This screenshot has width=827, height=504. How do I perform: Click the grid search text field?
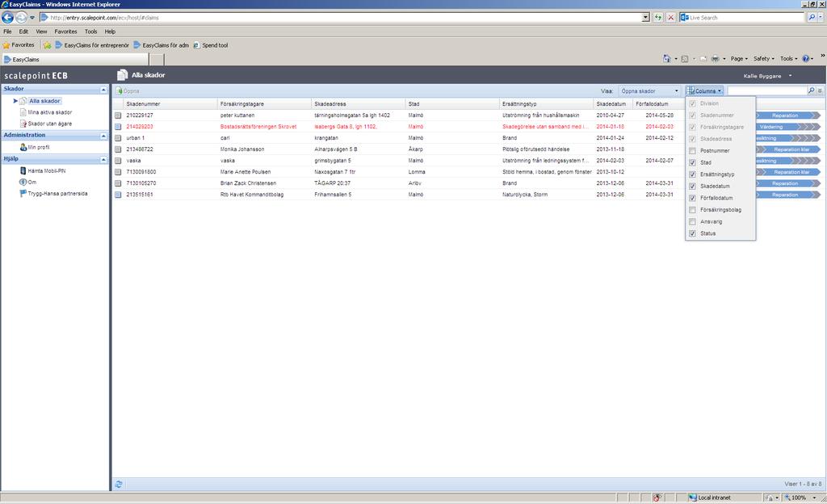(x=767, y=90)
